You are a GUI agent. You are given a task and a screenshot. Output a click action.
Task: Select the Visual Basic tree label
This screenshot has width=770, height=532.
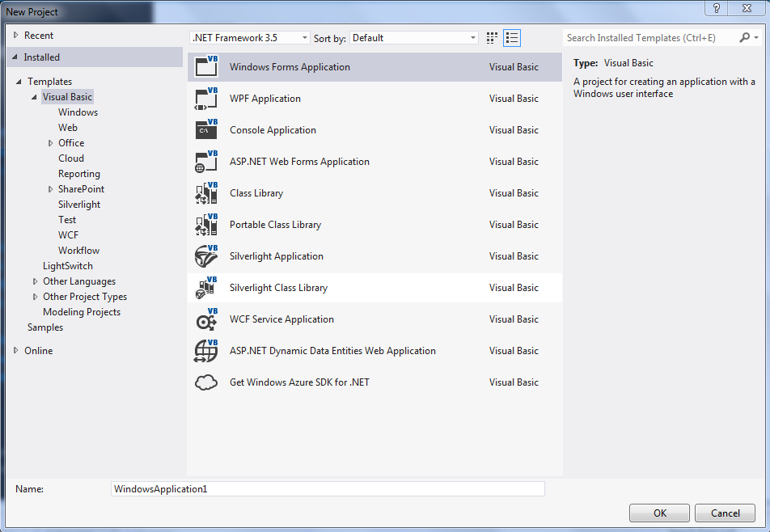click(67, 97)
